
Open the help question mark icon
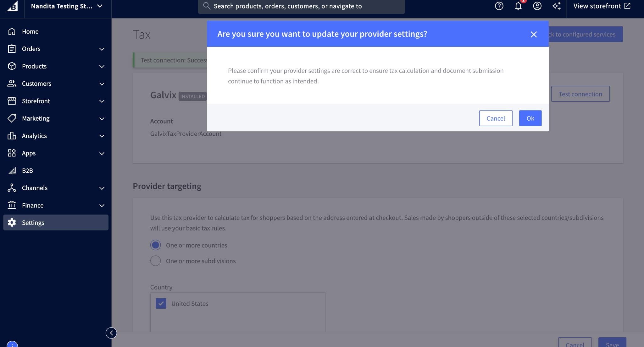[x=499, y=6]
